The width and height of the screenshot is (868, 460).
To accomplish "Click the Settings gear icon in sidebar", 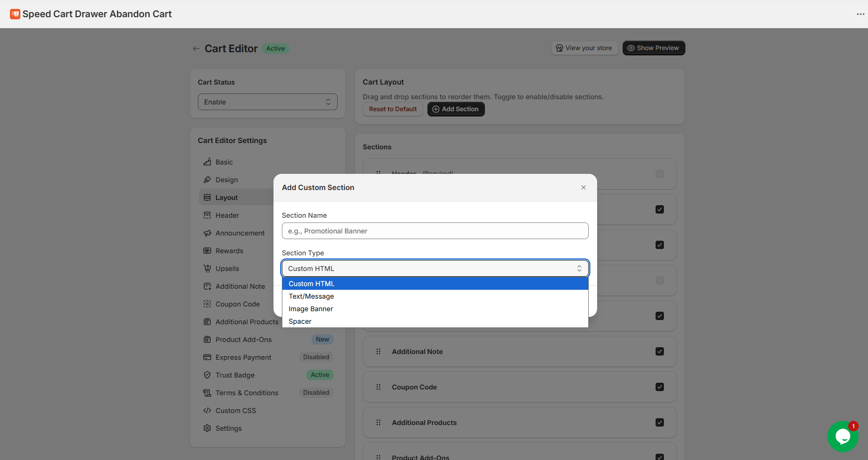I will click(207, 428).
